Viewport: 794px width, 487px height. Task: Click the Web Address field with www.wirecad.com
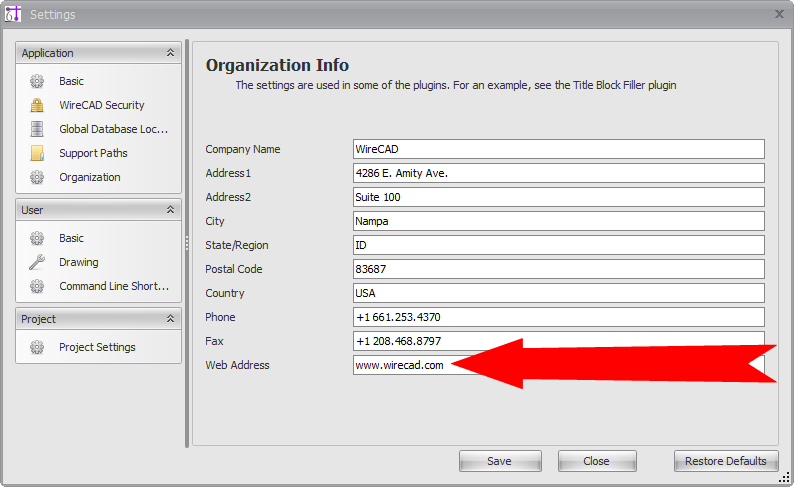(559, 365)
